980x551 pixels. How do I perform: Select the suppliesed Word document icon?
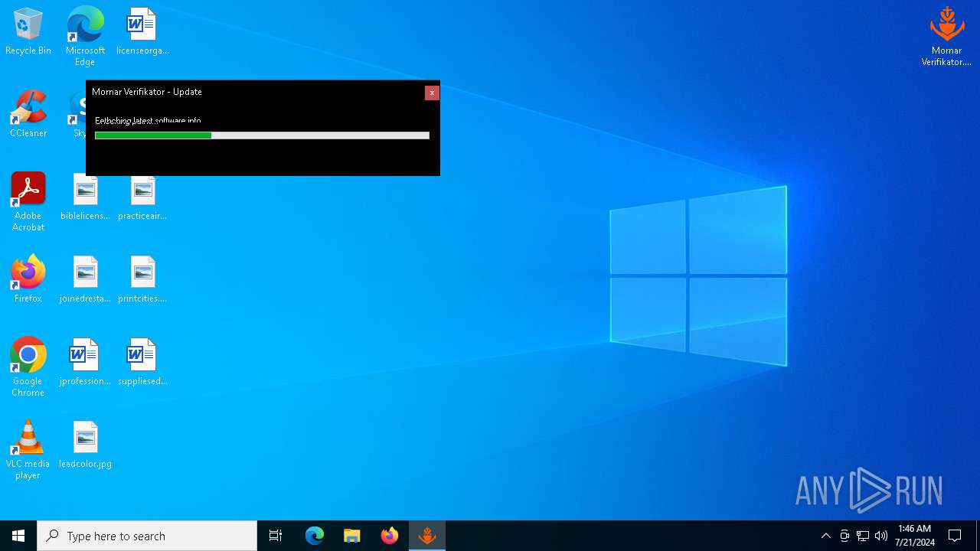[142, 362]
